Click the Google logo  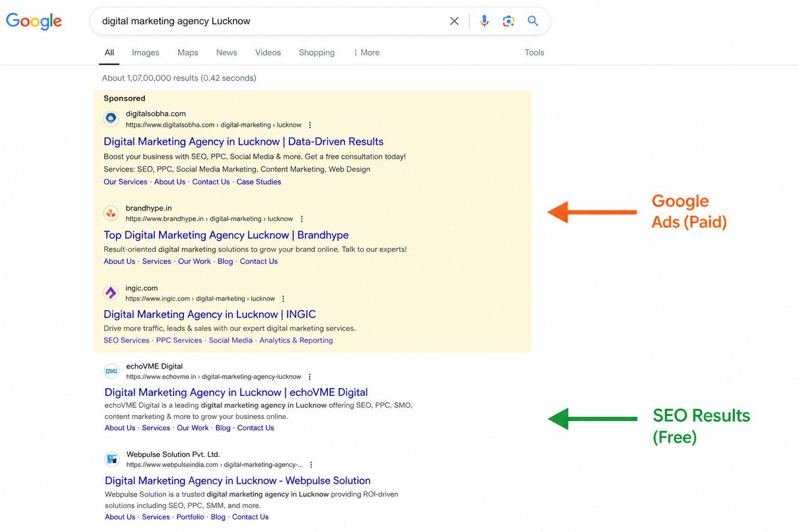tap(34, 21)
